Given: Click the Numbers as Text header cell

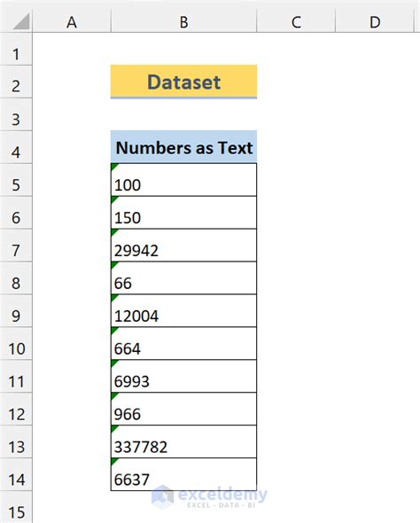Looking at the screenshot, I should tap(183, 147).
